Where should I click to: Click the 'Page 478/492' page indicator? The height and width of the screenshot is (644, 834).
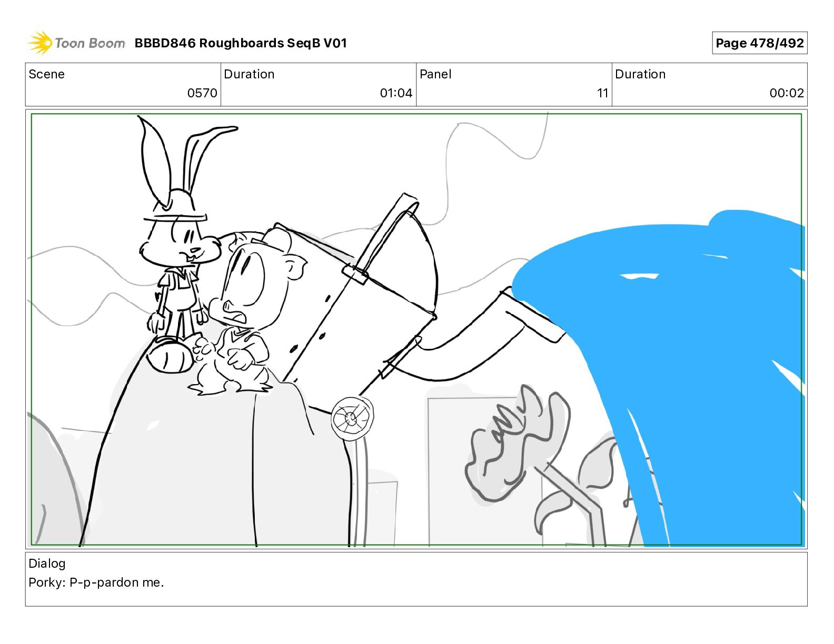[x=759, y=43]
